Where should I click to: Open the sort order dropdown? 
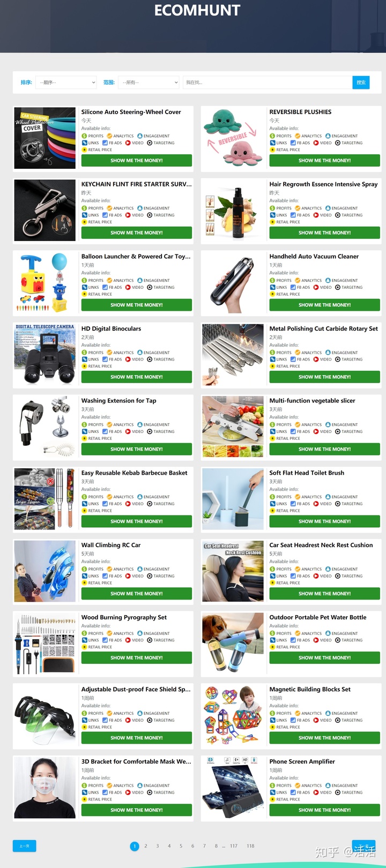click(x=66, y=83)
